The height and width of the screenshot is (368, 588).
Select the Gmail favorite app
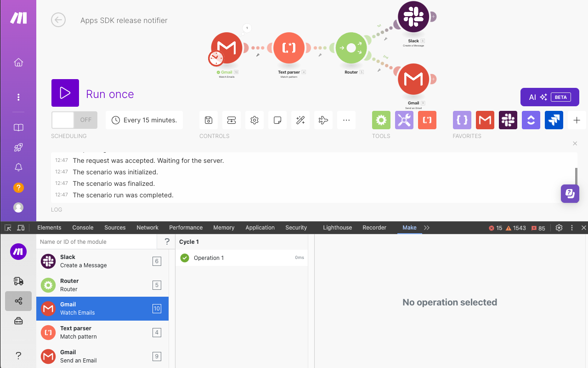pos(485,120)
